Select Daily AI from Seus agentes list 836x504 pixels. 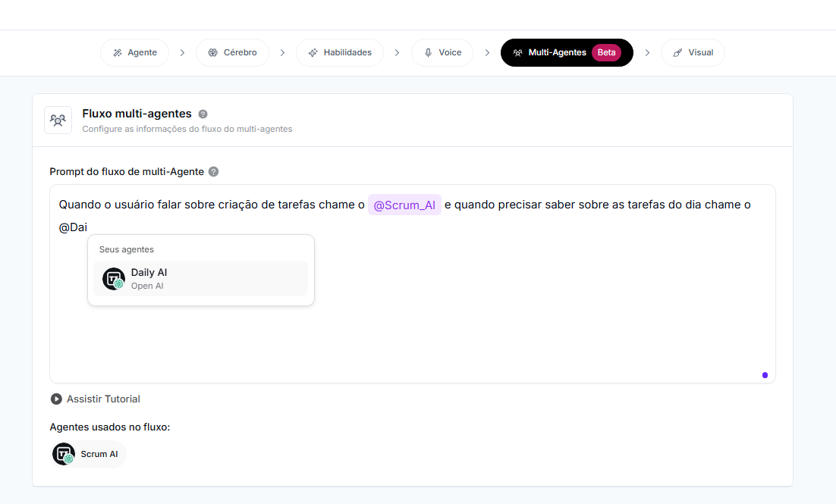point(200,278)
